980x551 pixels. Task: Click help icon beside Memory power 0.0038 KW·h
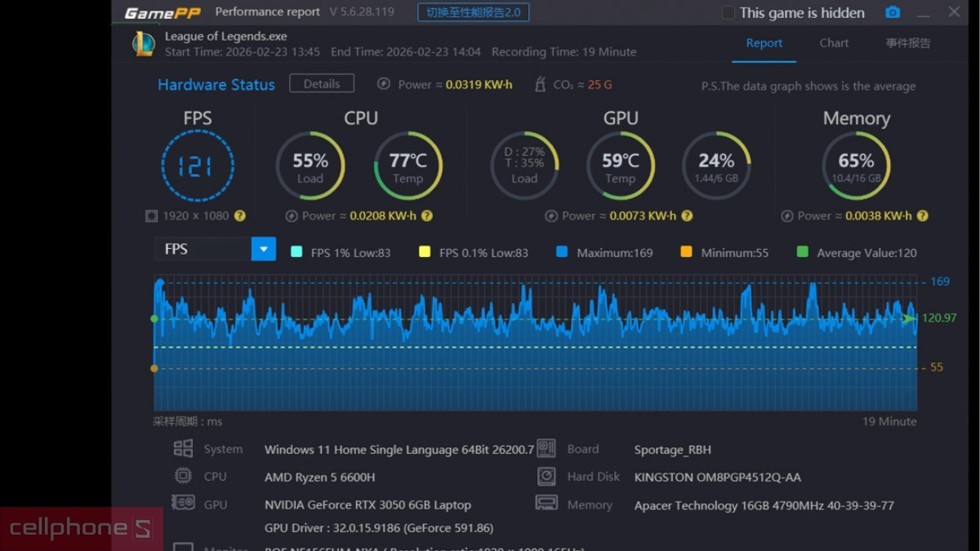[x=922, y=216]
